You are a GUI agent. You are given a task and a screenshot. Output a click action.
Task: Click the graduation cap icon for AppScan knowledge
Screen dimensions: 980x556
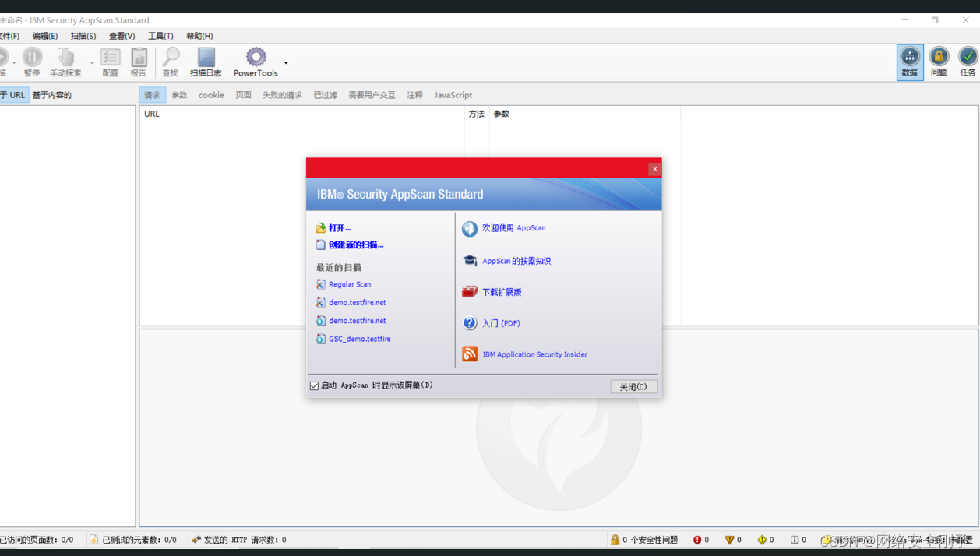tap(469, 261)
